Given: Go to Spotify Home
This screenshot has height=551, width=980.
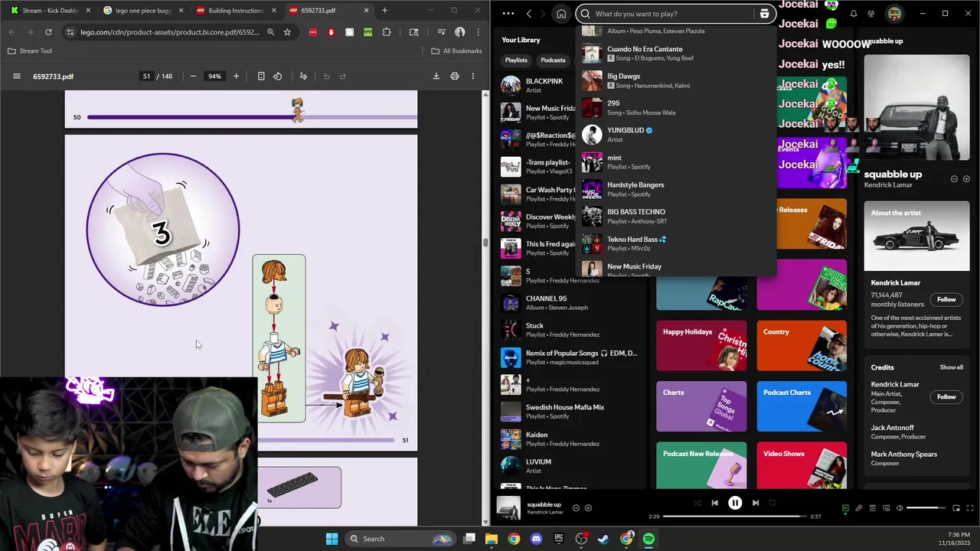Looking at the screenshot, I should pos(561,14).
